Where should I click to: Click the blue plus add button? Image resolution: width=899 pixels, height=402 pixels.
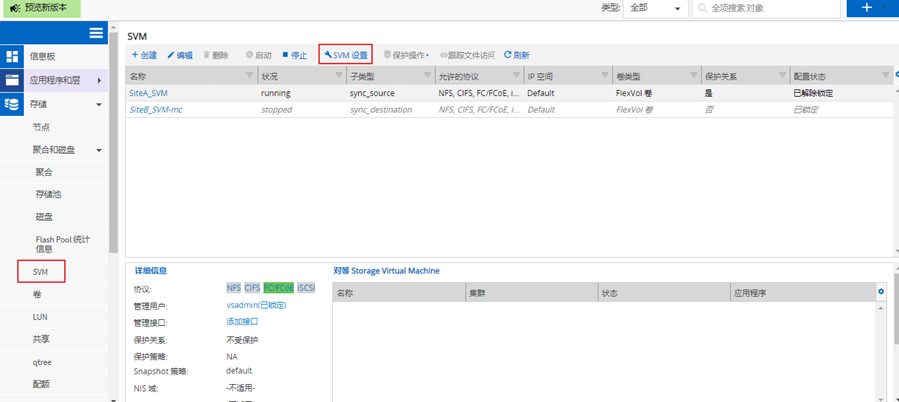tap(866, 8)
